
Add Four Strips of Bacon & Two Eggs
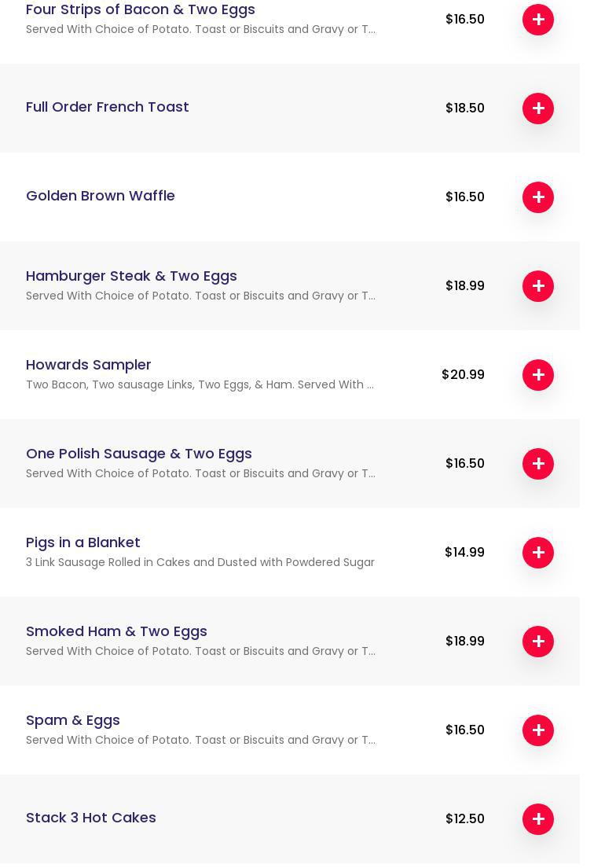[538, 20]
